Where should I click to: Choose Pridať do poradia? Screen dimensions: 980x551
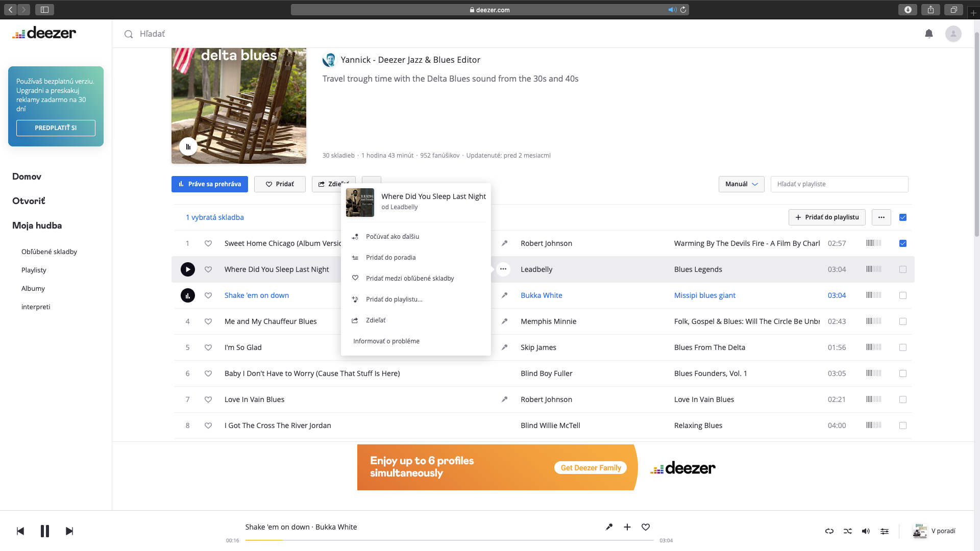(415, 258)
